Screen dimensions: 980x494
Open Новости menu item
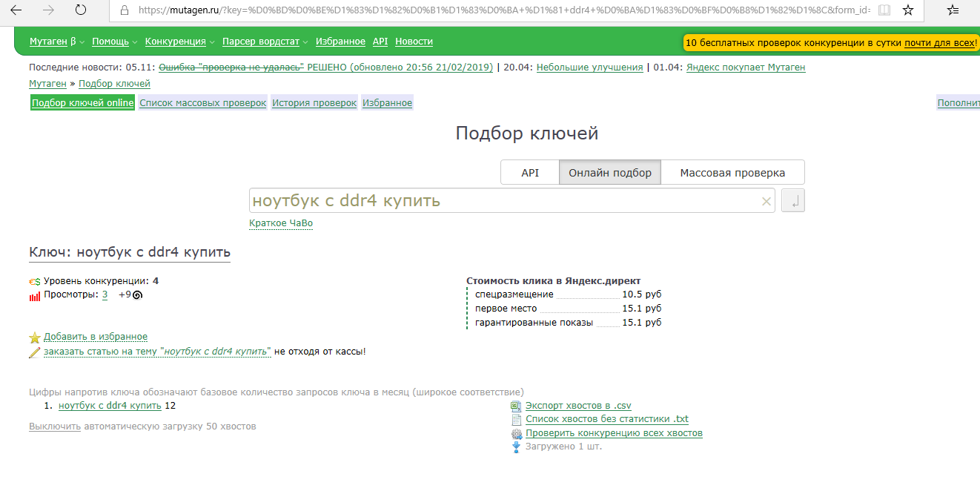click(414, 42)
